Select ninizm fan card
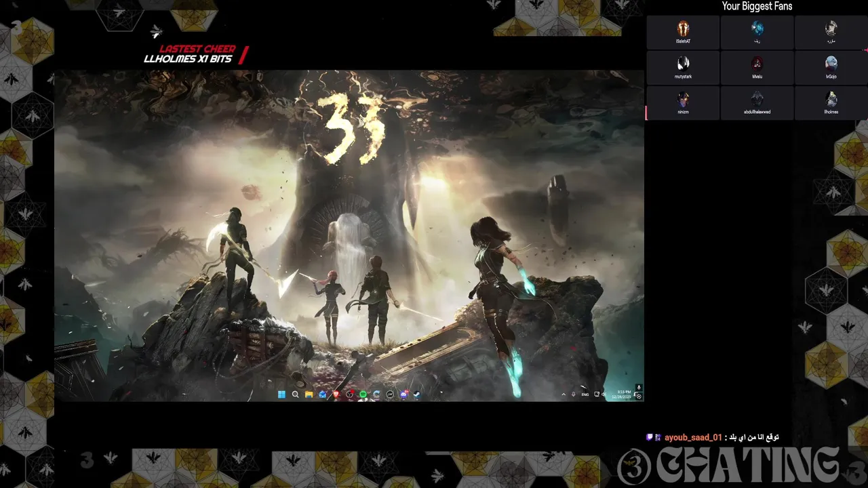Image resolution: width=868 pixels, height=488 pixels. [x=683, y=102]
